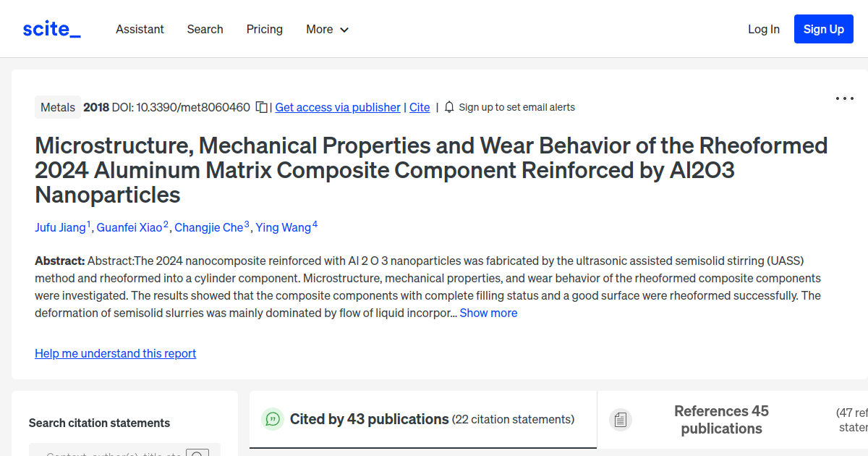Open the three-dot overflow menu
Screen dimensions: 868x456
click(844, 98)
